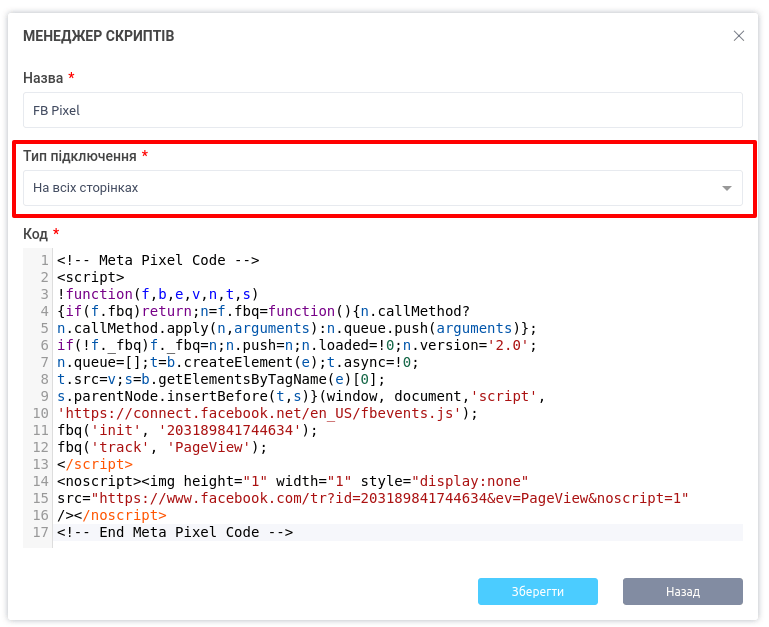769x627 pixels.
Task: Click the fbq('init', ...) code line
Action: (x=187, y=430)
